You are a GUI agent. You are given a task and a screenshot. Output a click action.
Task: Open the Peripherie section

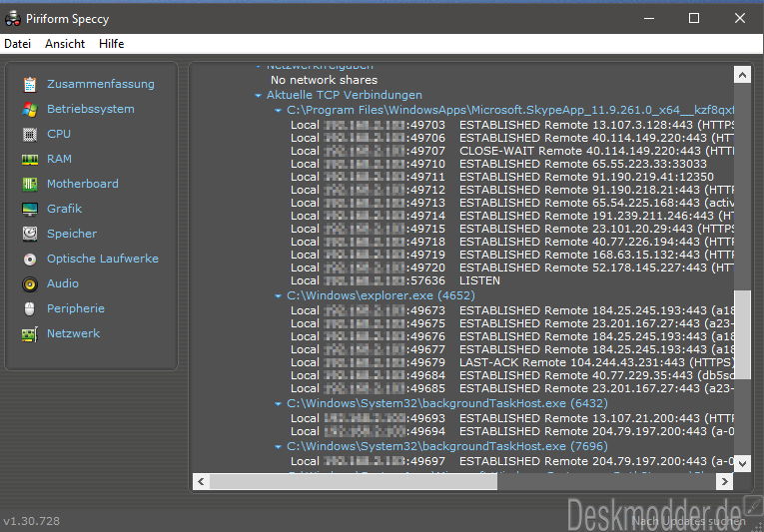pyautogui.click(x=76, y=308)
